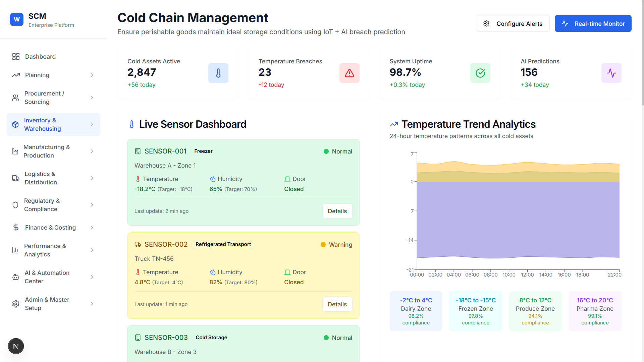Expand the Admin & Master Setup chevron
The height and width of the screenshot is (362, 644).
coord(92,304)
